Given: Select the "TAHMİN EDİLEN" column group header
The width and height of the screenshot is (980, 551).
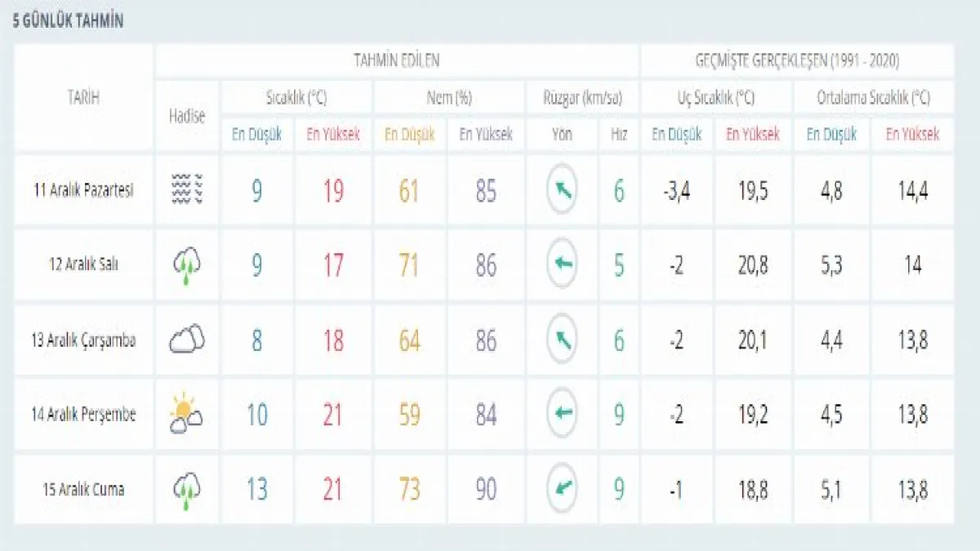Looking at the screenshot, I should [x=396, y=61].
